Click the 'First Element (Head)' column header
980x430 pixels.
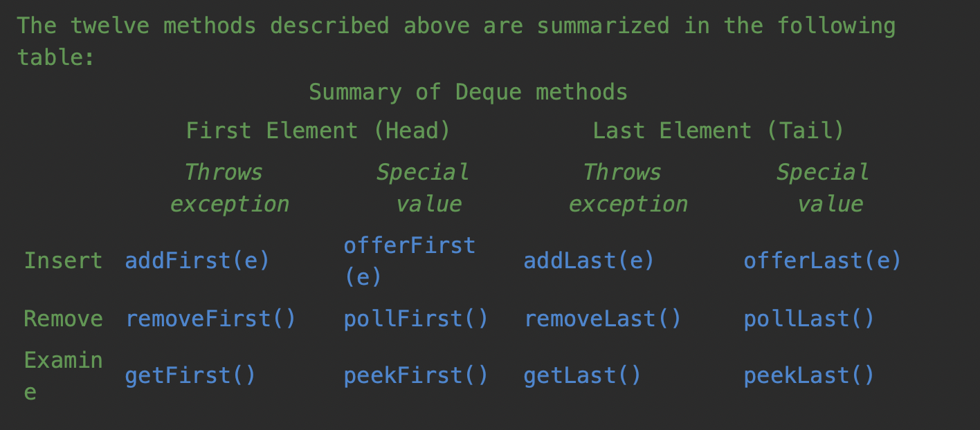[x=318, y=131]
